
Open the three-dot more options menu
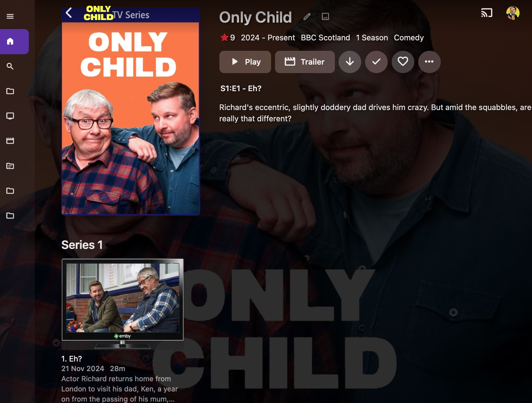(429, 62)
